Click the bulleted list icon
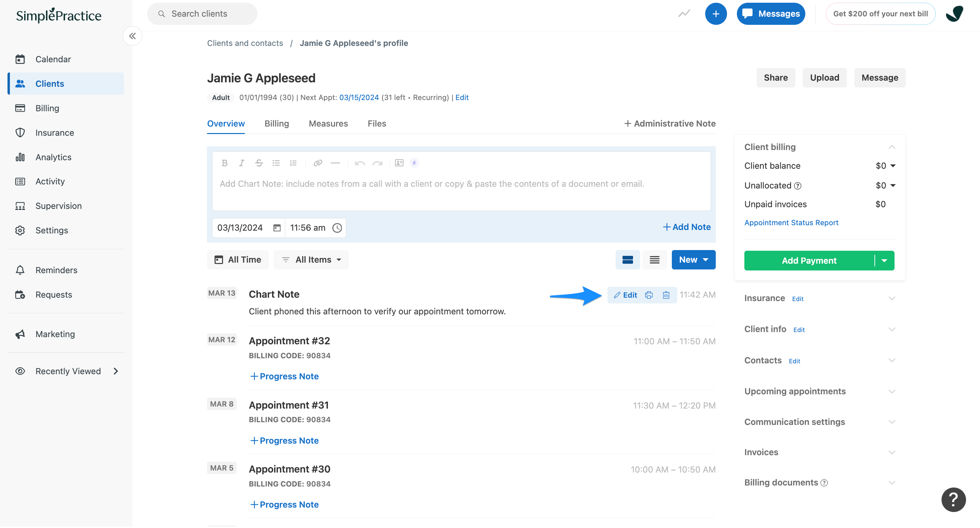Screen dimensions: 980x528 tap(276, 163)
